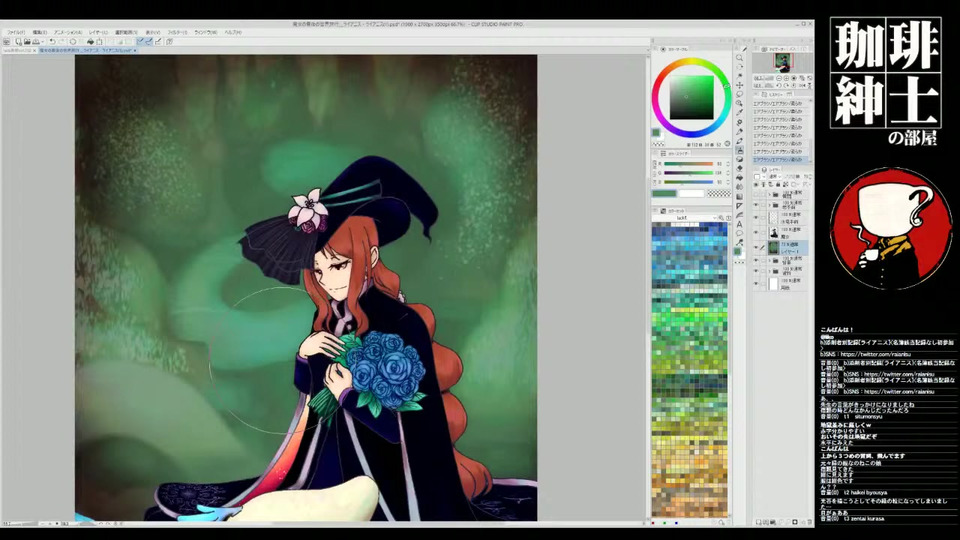
Task: Toggle visibility of the transparent-thumbnail layer
Action: (756, 218)
